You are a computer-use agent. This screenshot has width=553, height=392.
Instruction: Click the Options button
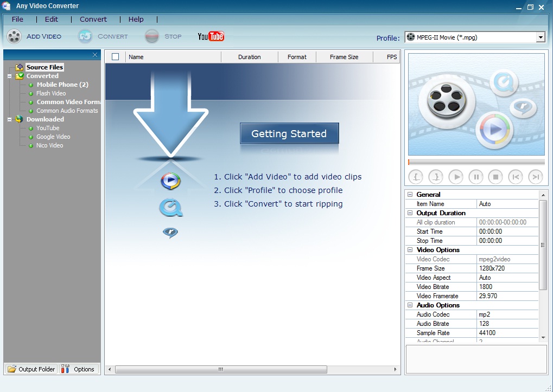click(x=79, y=369)
